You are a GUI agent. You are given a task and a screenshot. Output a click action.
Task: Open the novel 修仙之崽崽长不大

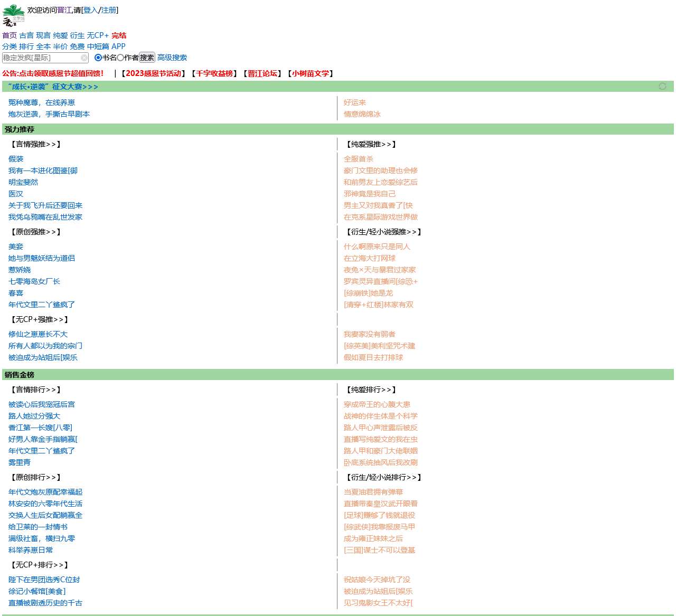38,334
